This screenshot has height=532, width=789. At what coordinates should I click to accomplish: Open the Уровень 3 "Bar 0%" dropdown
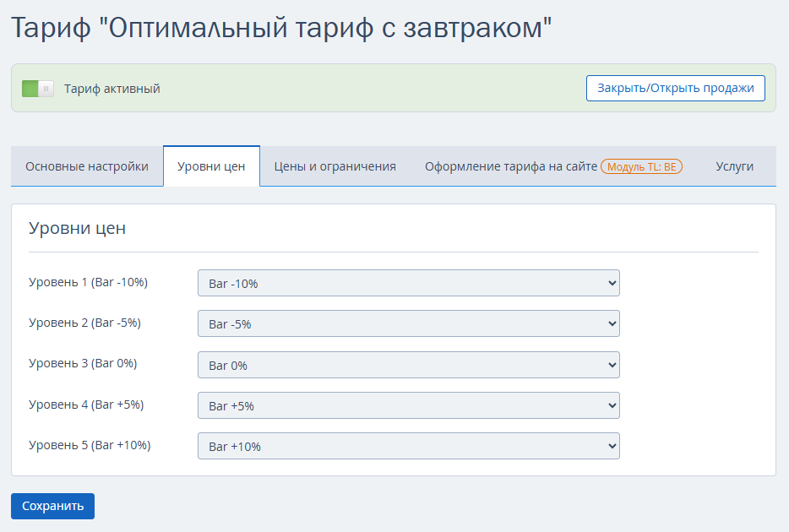409,365
